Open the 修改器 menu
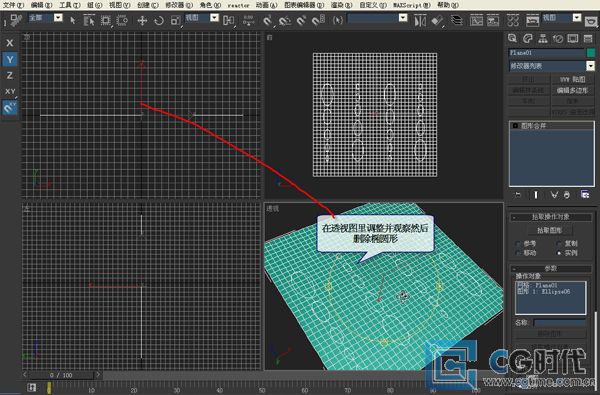Image resolution: width=600 pixels, height=395 pixels. point(179,5)
